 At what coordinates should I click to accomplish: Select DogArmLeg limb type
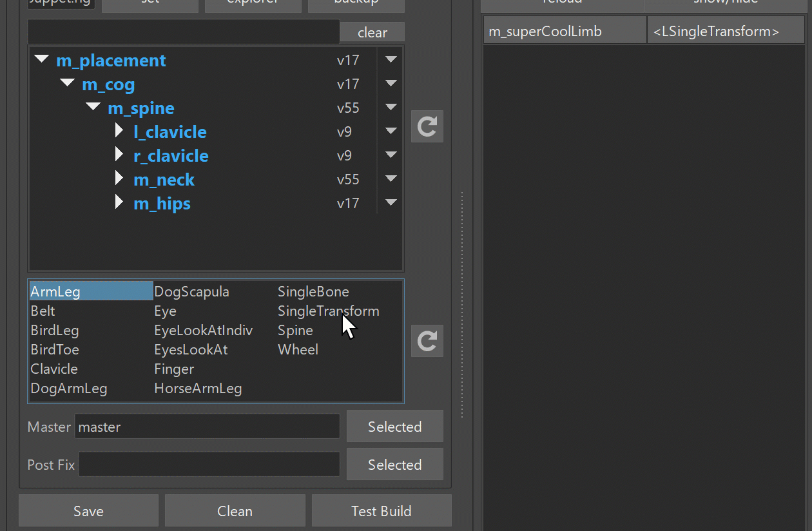[69, 388]
